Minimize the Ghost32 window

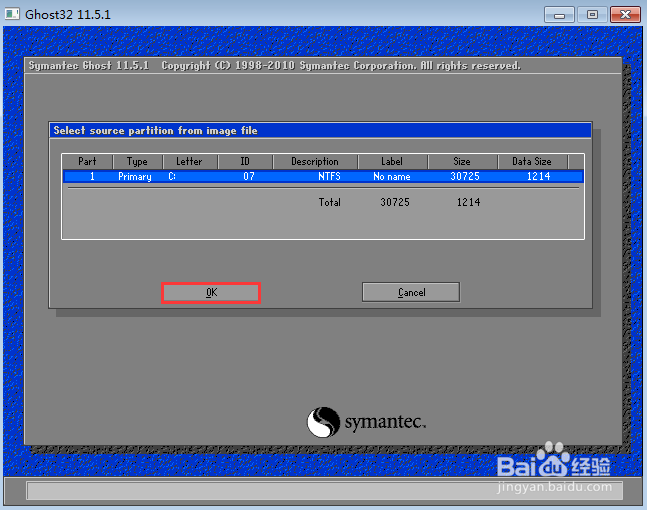559,15
